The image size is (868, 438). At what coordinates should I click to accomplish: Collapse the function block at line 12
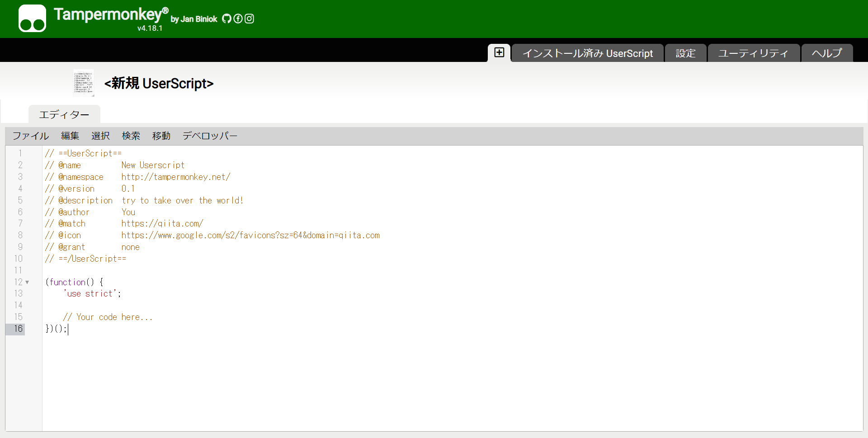click(x=28, y=282)
